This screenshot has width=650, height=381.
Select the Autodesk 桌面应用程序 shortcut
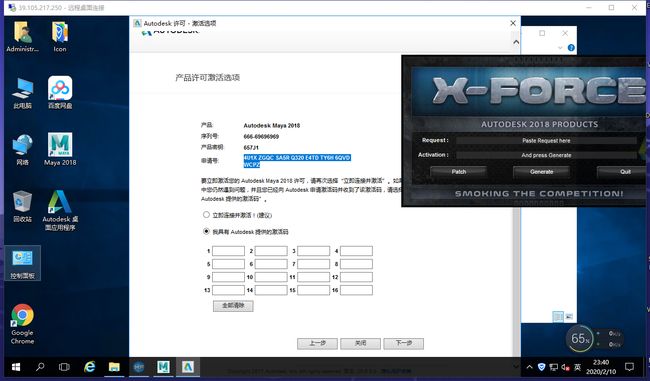click(x=60, y=211)
